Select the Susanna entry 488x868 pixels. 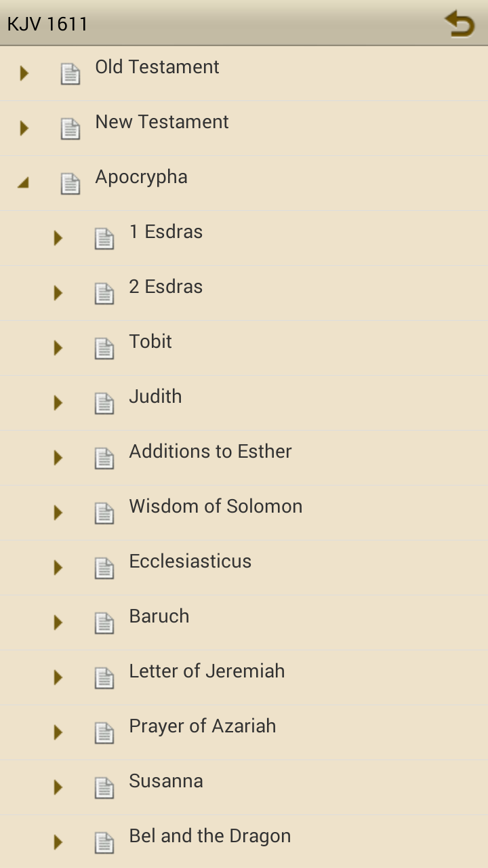click(x=165, y=781)
